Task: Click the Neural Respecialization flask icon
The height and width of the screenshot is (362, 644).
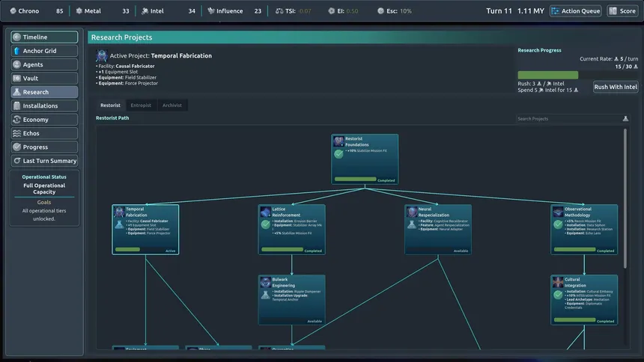Action: click(412, 224)
